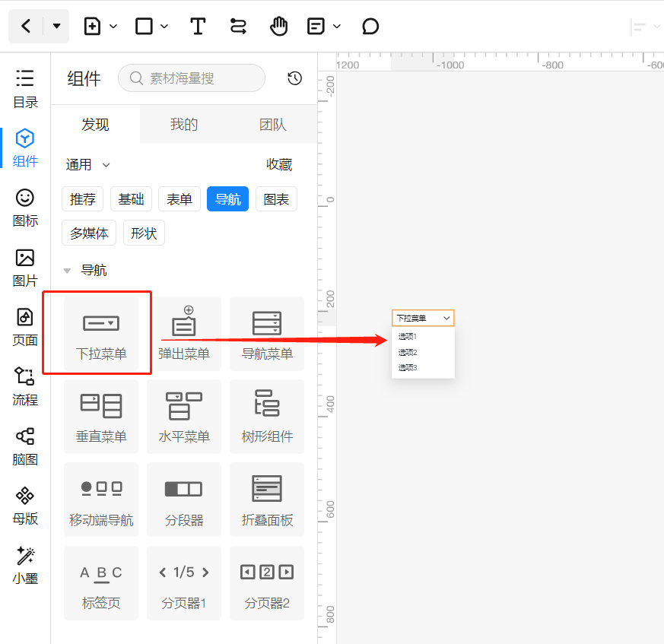Screen dimensions: 664x644
Task: Pick the 水平菜单 component
Action: pyautogui.click(x=184, y=417)
